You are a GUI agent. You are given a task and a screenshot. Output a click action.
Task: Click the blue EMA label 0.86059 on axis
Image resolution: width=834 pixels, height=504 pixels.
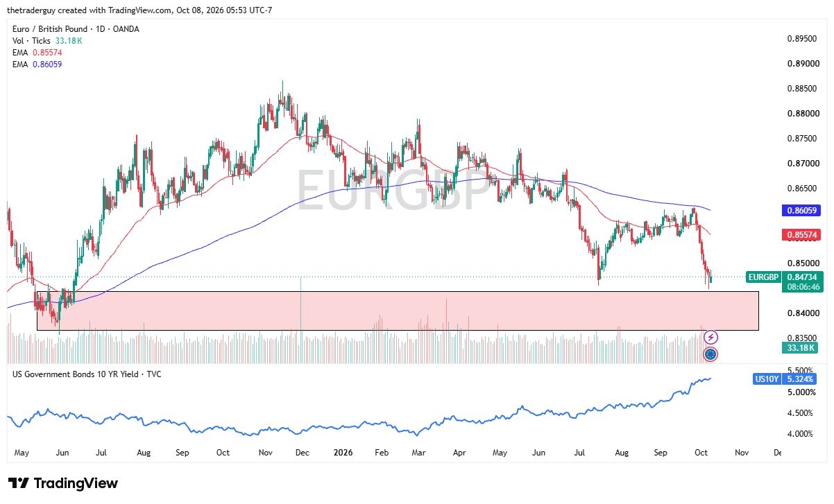[803, 210]
